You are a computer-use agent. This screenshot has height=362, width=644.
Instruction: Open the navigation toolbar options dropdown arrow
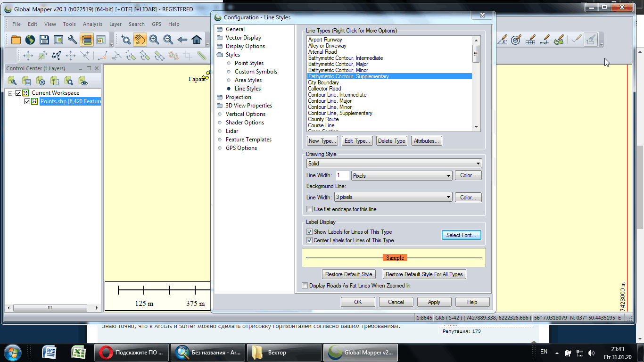(207, 45)
